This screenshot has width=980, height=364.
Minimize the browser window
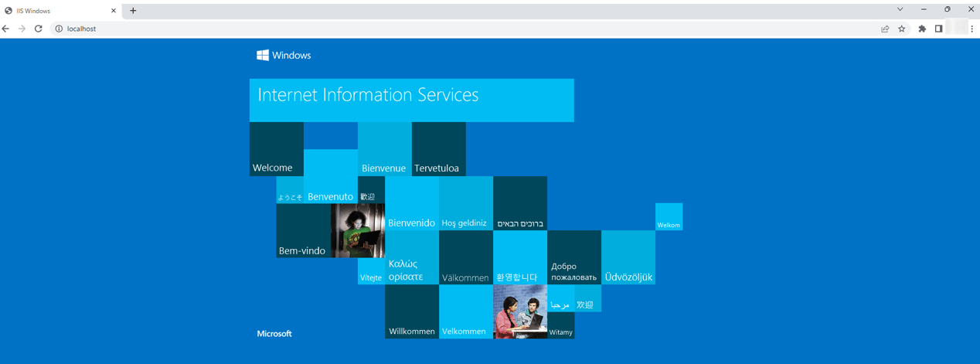click(x=924, y=9)
